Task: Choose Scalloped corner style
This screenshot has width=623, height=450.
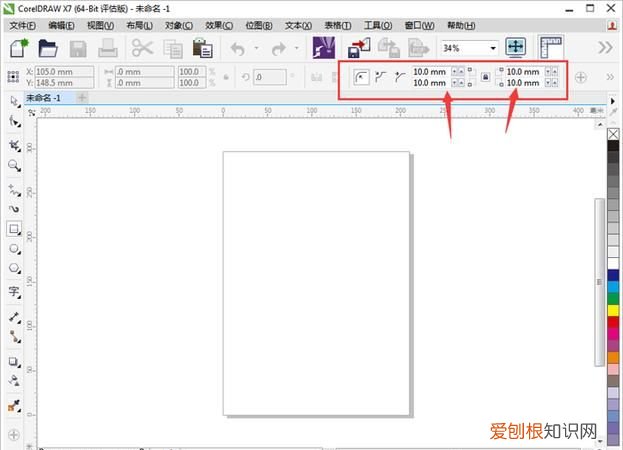Action: (381, 77)
